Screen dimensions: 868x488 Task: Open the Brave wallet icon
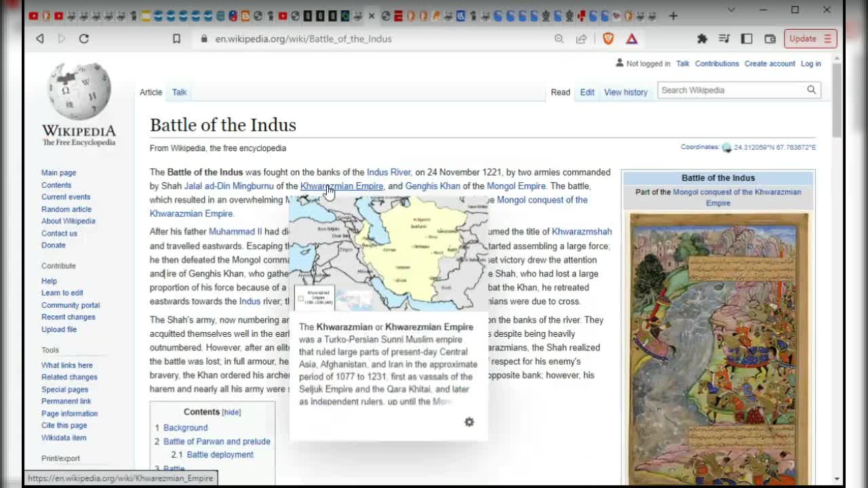770,39
